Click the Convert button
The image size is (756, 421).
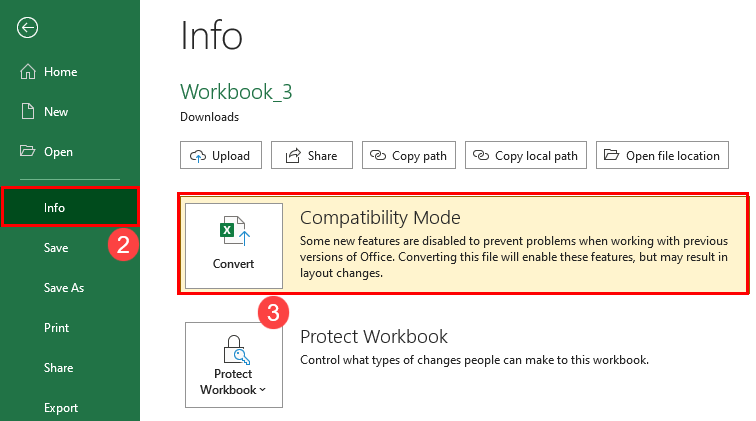(234, 246)
